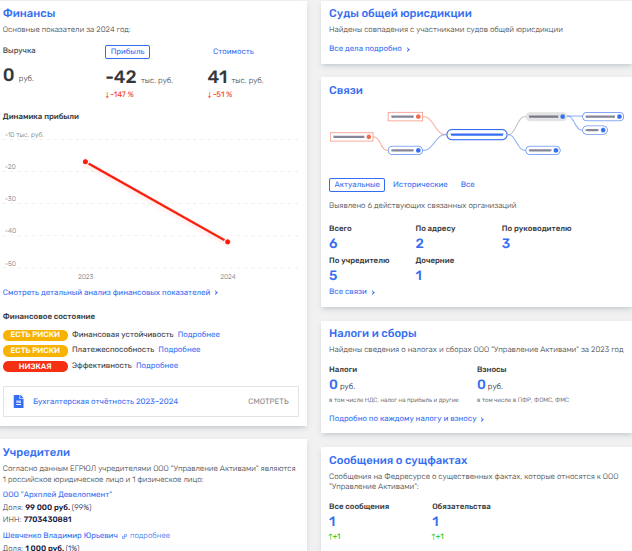Open the Архплей Девелопмент founder link
The height and width of the screenshot is (551, 632).
(x=57, y=494)
